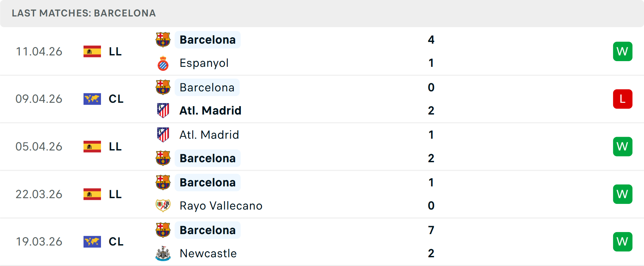644x266 pixels.
Task: Click the Rayo Vallecano club badge
Action: coord(163,206)
